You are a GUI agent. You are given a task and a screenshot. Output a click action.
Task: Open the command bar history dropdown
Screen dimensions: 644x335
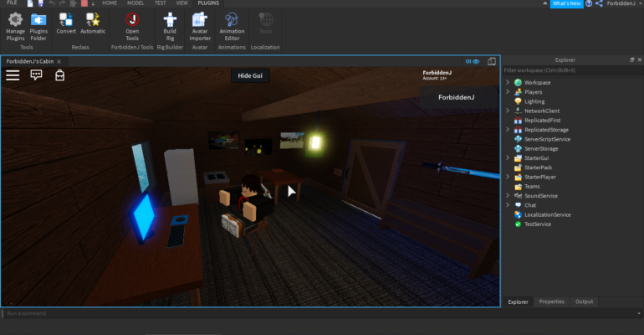(x=639, y=313)
